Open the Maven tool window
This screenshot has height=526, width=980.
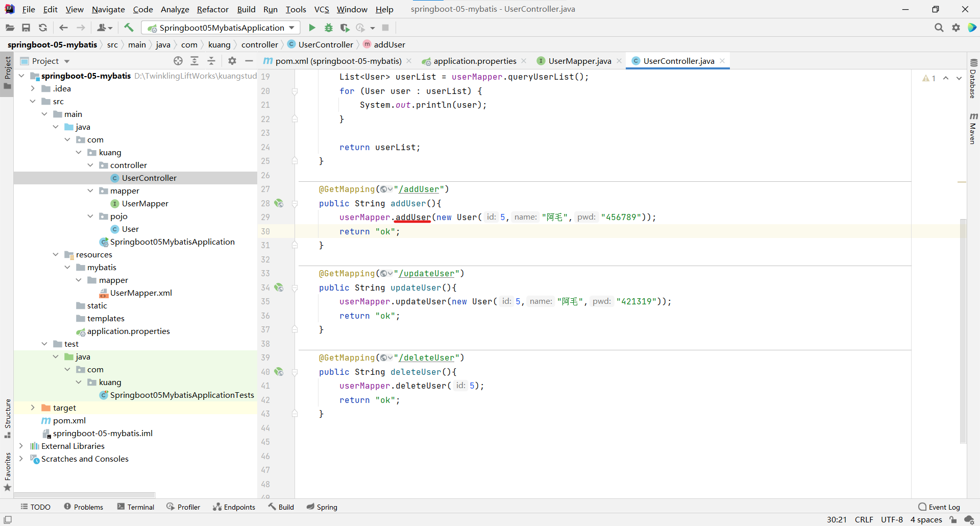[973, 129]
